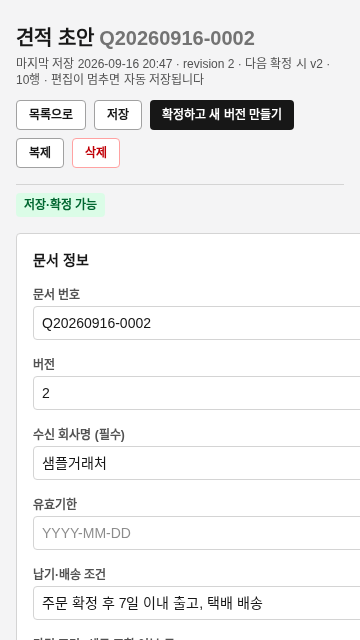Click the green 저장·확정 가능 status badge
This screenshot has height=640, width=360.
(x=60, y=204)
